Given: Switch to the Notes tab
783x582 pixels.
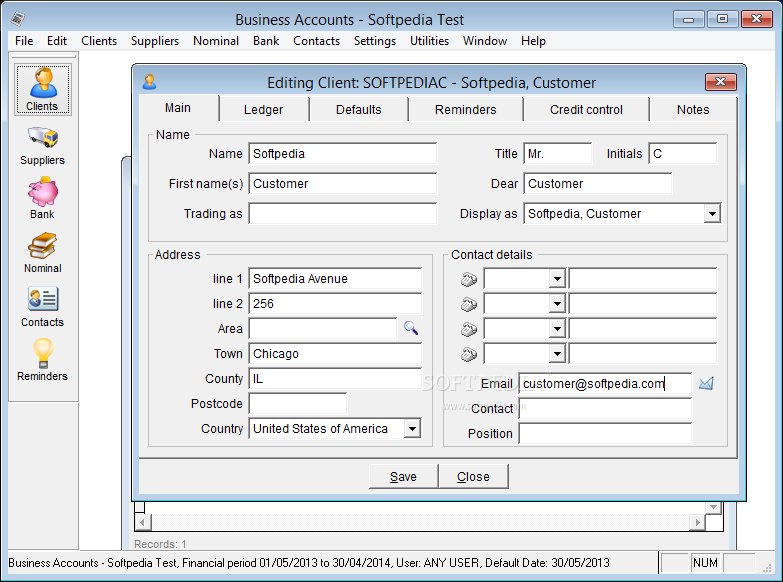Looking at the screenshot, I should point(693,109).
